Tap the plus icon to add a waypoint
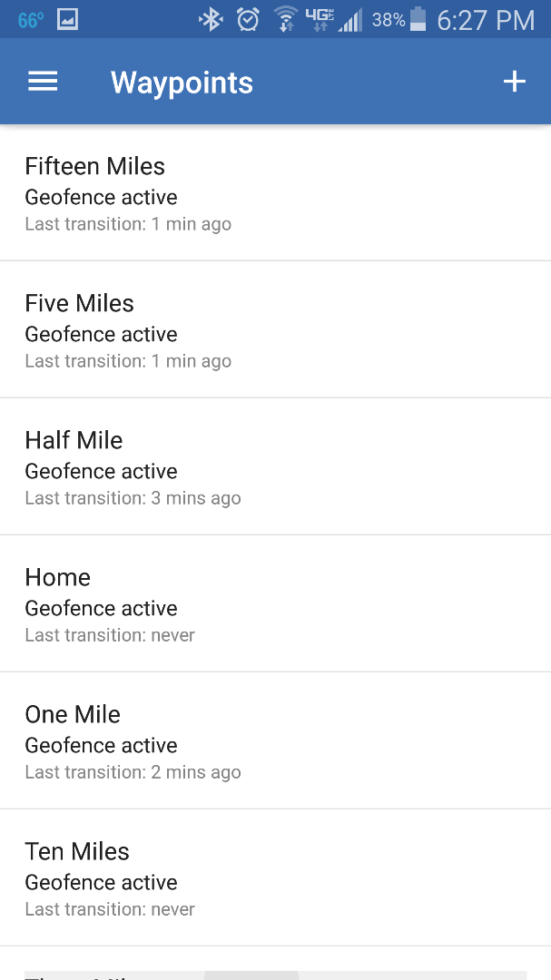Viewport: 551px width, 980px height. click(x=515, y=81)
